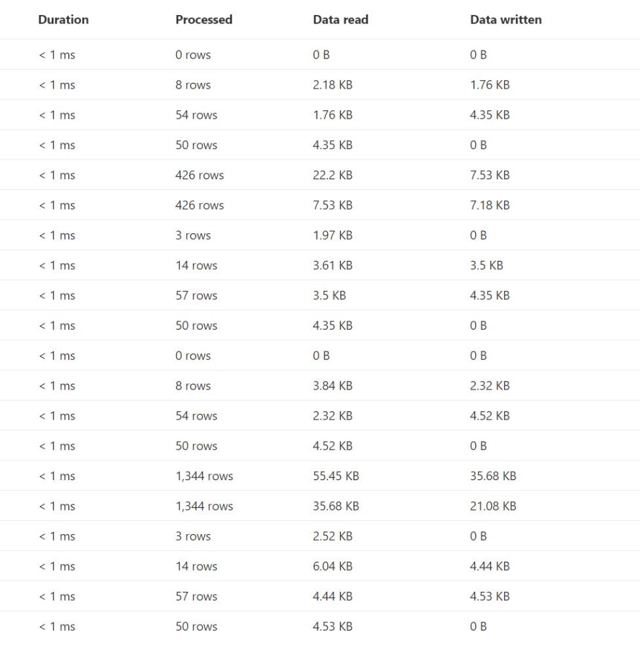This screenshot has height=672, width=640.
Task: Click the Processed column header
Action: click(x=203, y=20)
